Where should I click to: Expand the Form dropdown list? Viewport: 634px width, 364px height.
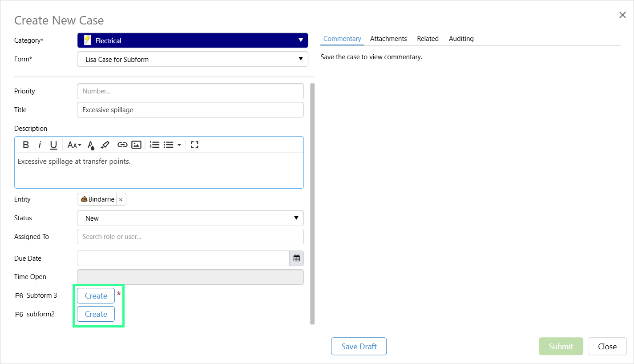(192, 59)
